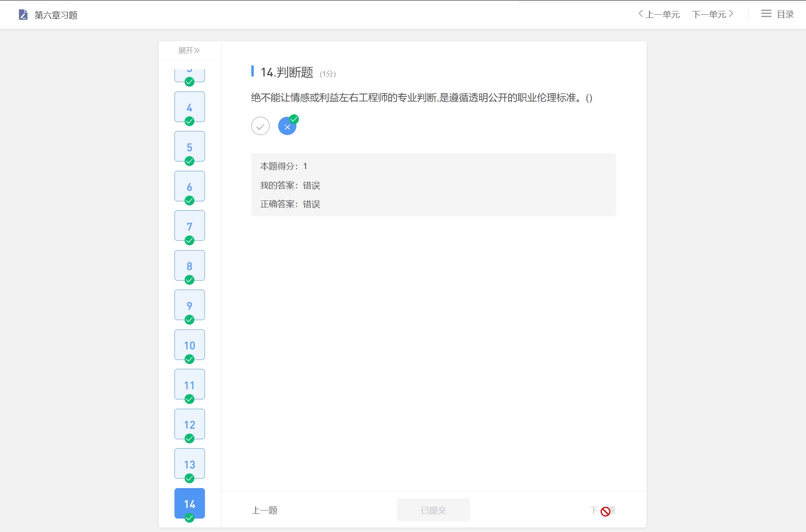Click the 下一题 next question button

(x=603, y=510)
